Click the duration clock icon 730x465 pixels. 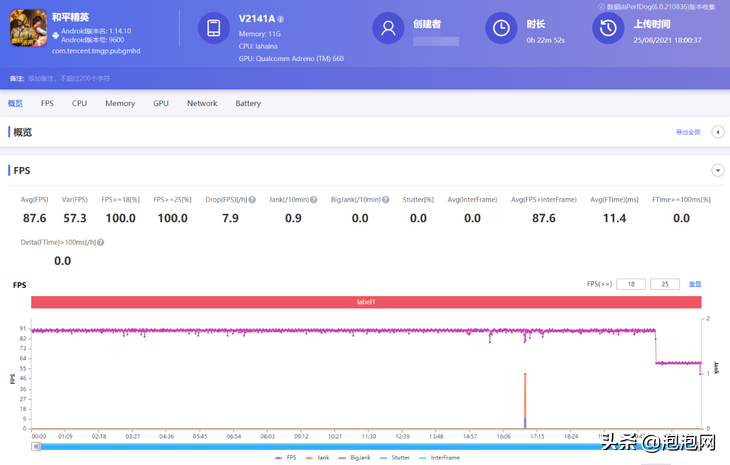(x=501, y=28)
